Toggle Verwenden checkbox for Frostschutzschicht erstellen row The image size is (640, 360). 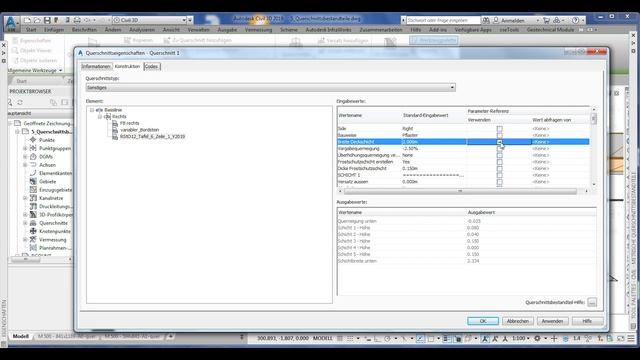pyautogui.click(x=500, y=162)
